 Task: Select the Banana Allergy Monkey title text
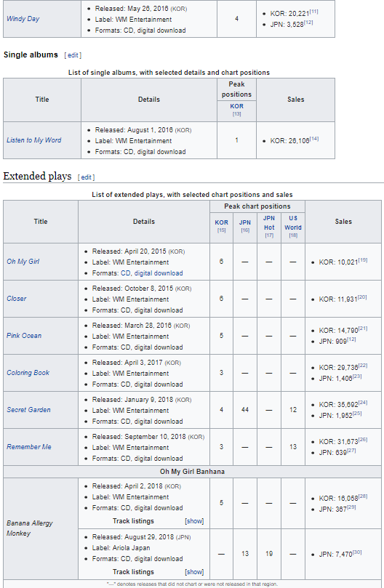[x=30, y=528]
